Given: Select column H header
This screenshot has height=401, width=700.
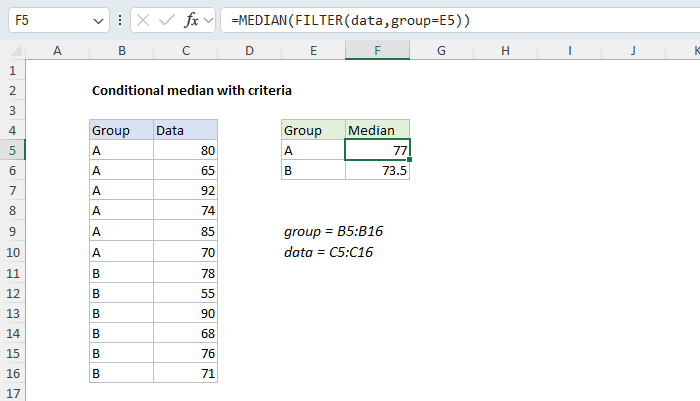Looking at the screenshot, I should tap(505, 50).
